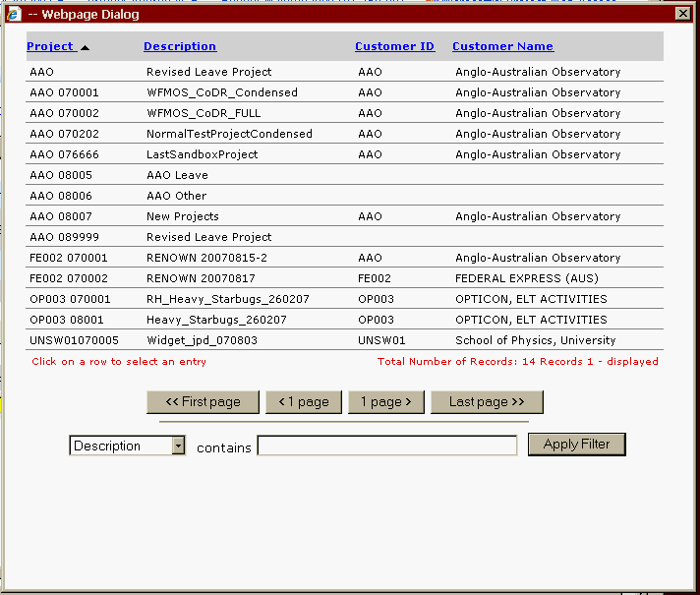Click the Internet Explorer icon in the title bar
Screen dimensions: 700x595
point(14,15)
